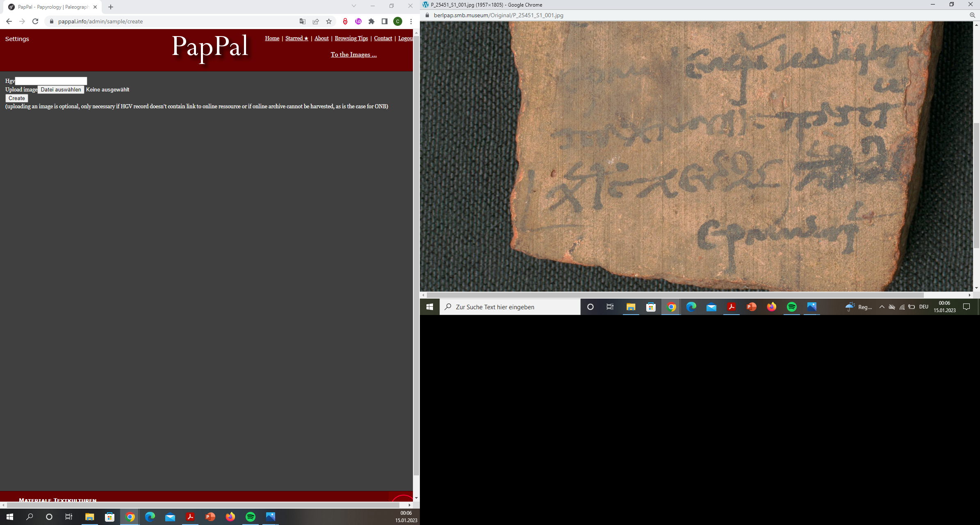Share this page icon in address bar
980x525 pixels.
tap(316, 21)
